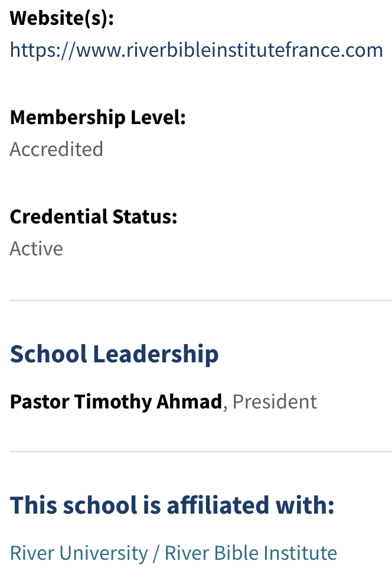This screenshot has width=392, height=584.
Task: Click the "School Leadership" heading
Action: (115, 353)
